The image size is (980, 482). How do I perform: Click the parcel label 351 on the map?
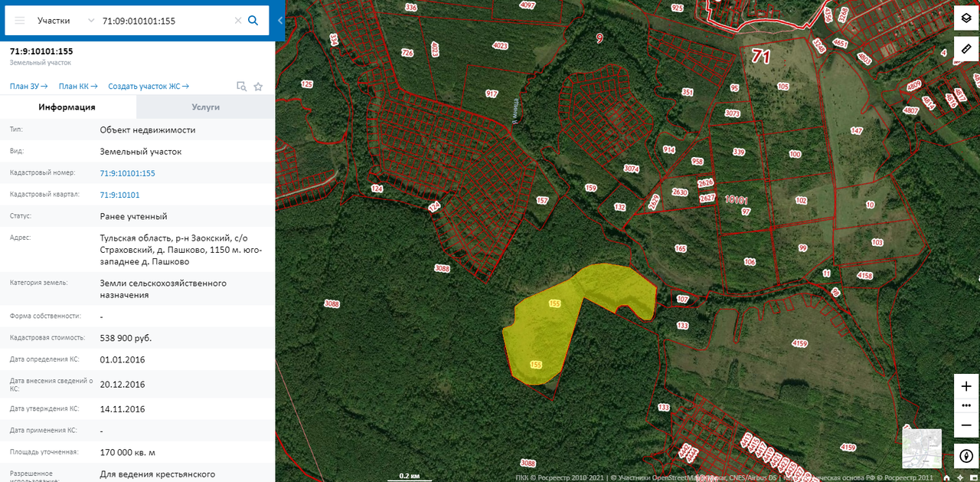click(x=688, y=92)
